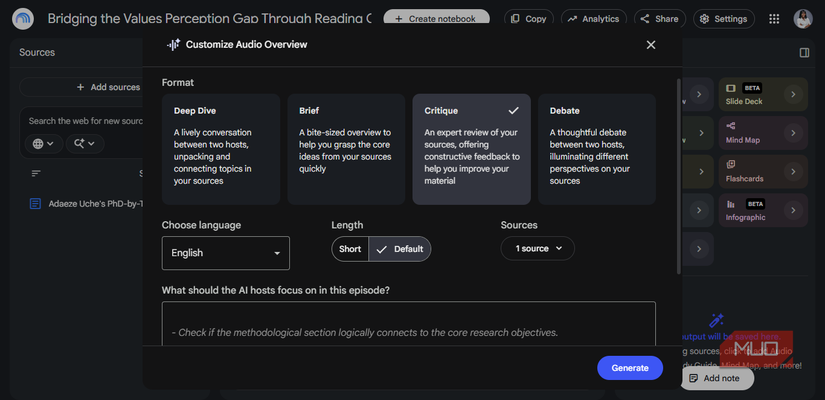Click the Analytics trend arrow icon
This screenshot has height=400, width=825.
tap(572, 19)
